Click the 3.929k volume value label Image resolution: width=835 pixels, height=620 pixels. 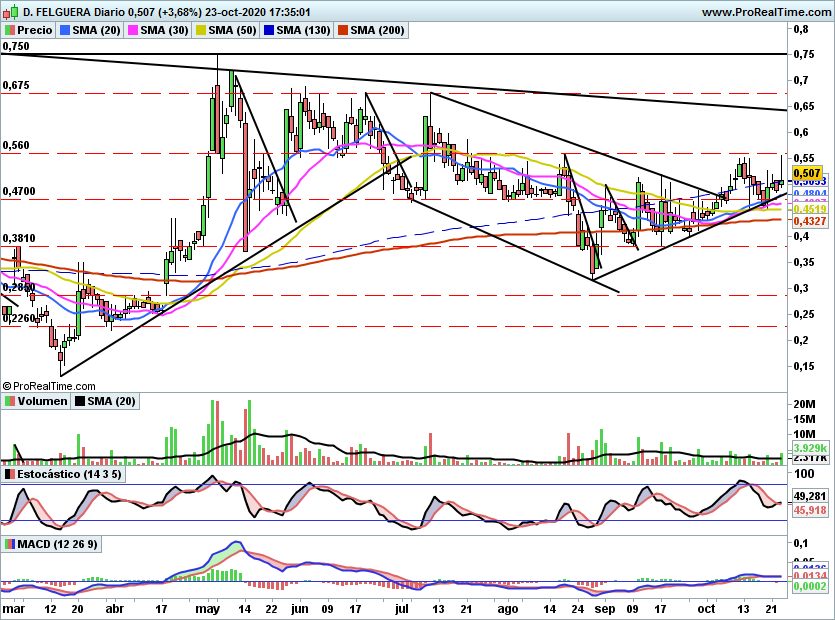[x=809, y=448]
